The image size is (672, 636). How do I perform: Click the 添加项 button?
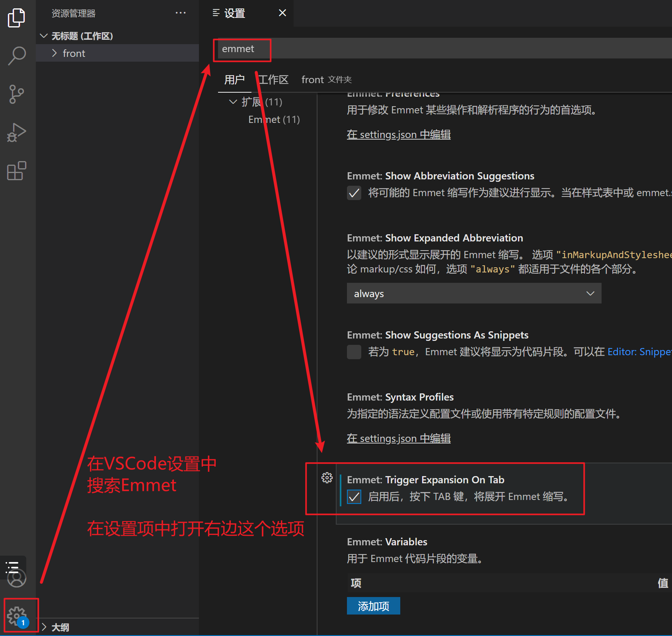[374, 606]
